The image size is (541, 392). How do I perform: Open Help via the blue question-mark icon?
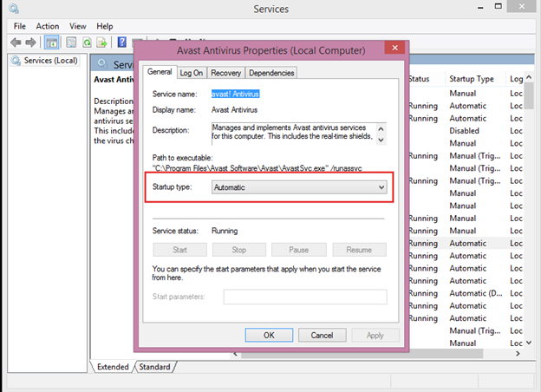coord(121,42)
